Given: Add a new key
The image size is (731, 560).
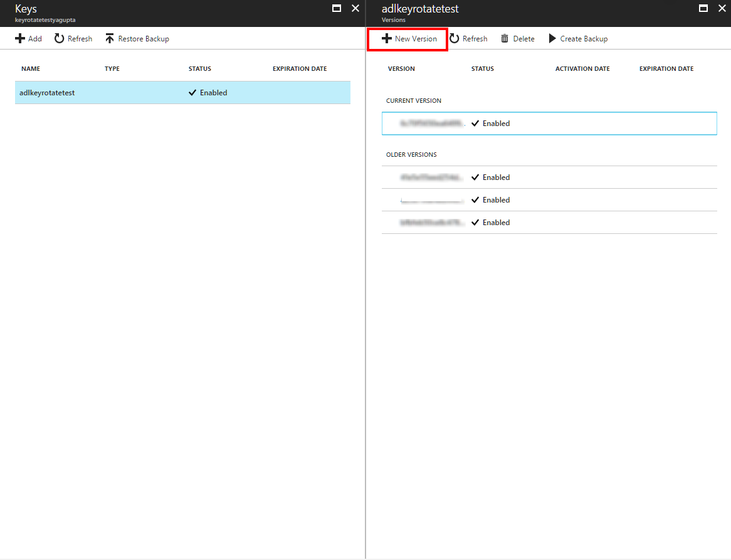Looking at the screenshot, I should click(x=28, y=38).
